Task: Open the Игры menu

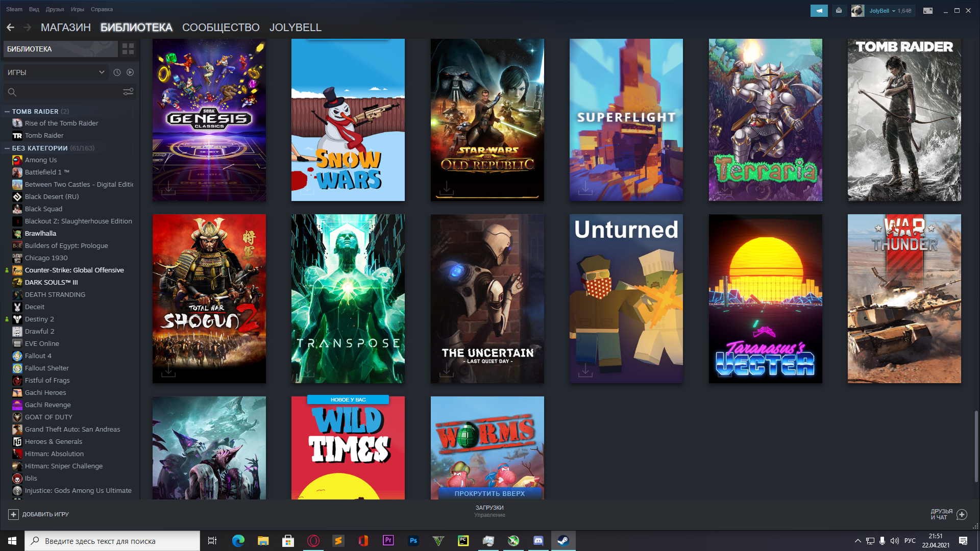Action: [x=78, y=9]
